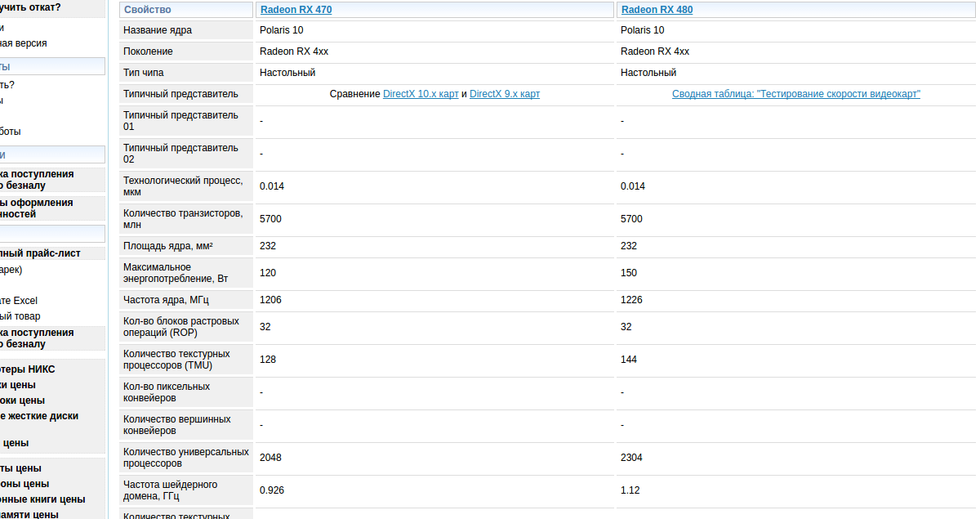
Task: Click the 232 die area in the RX 480 column
Action: [629, 246]
